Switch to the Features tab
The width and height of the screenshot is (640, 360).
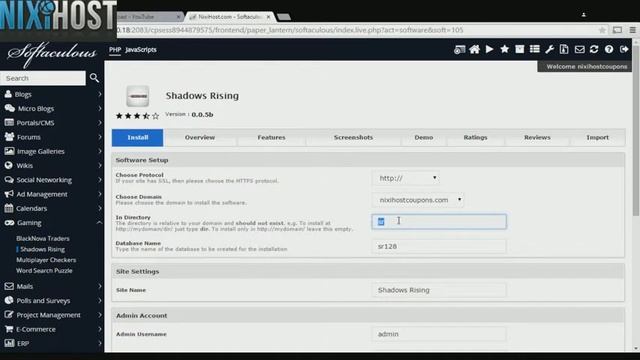coord(271,138)
